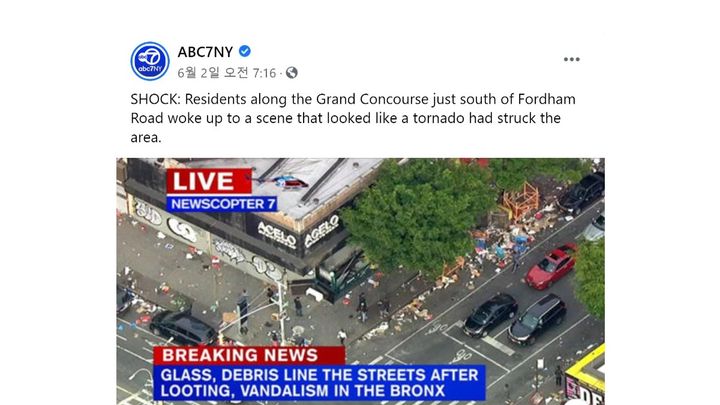Image resolution: width=720 pixels, height=405 pixels.
Task: Click the black SUV near the traffic light
Action: (x=182, y=328)
